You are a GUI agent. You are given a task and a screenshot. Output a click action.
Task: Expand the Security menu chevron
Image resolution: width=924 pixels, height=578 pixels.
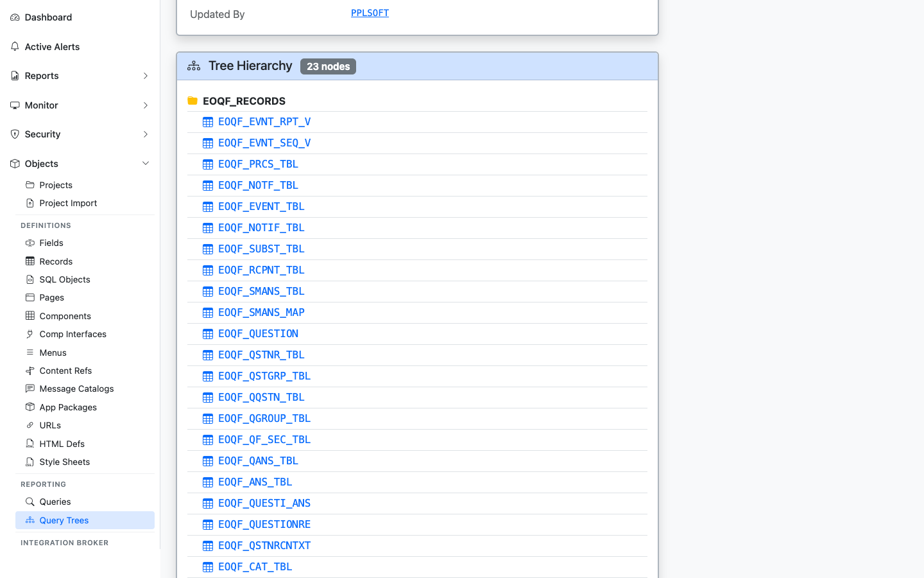146,134
